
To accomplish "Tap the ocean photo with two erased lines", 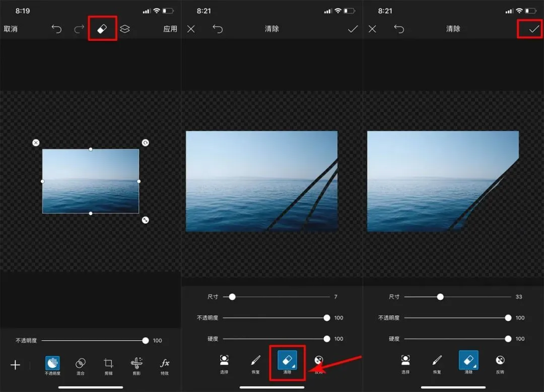I will pos(261,181).
